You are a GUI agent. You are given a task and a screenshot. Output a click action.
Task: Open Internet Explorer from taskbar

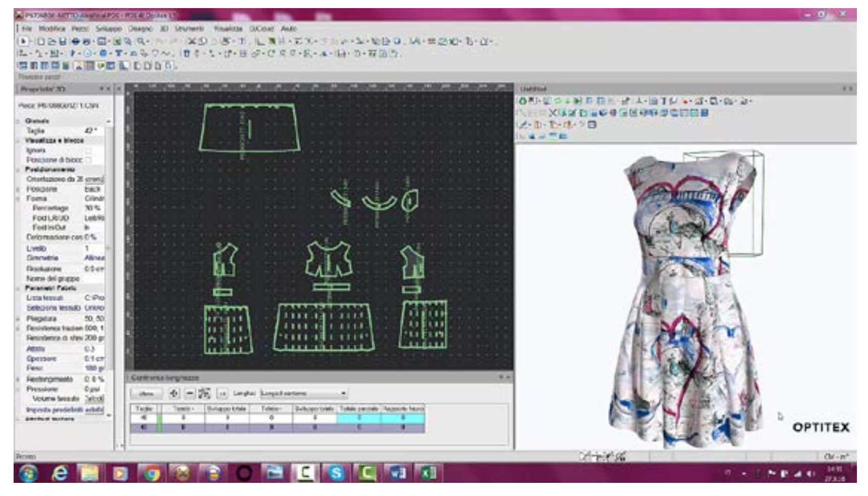[60, 473]
